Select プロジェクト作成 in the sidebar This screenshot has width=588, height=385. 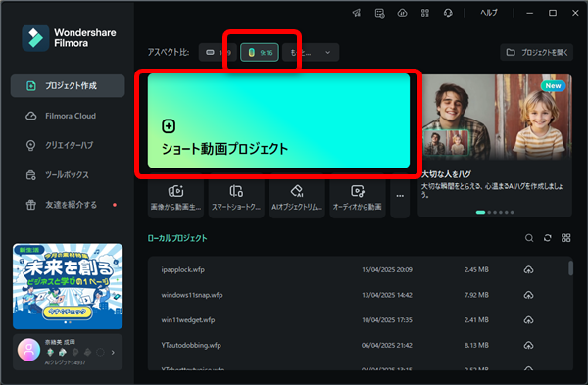click(68, 86)
